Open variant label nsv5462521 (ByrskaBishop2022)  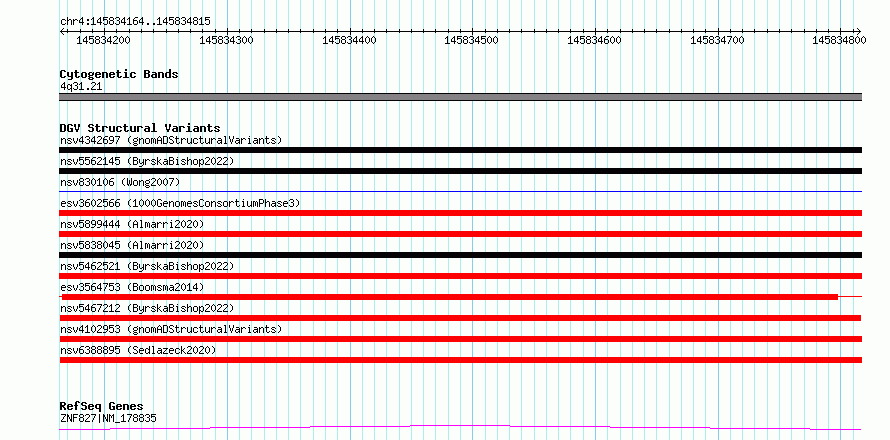[x=147, y=266]
